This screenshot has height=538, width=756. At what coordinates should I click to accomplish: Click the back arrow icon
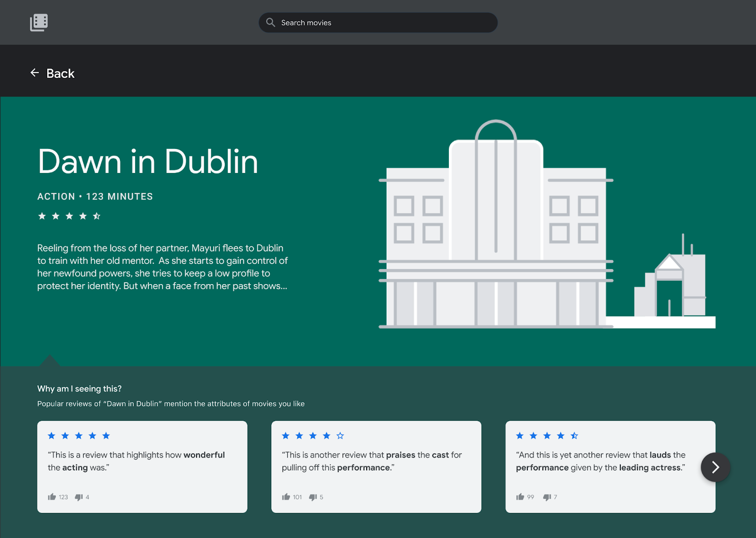34,73
